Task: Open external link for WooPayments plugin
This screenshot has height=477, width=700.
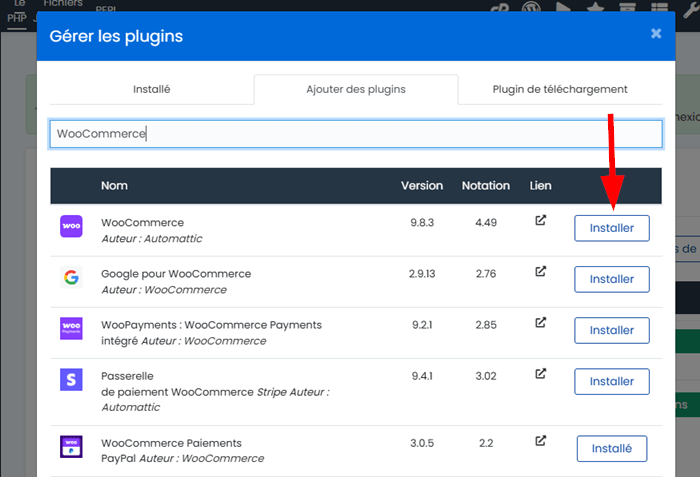Action: [540, 322]
